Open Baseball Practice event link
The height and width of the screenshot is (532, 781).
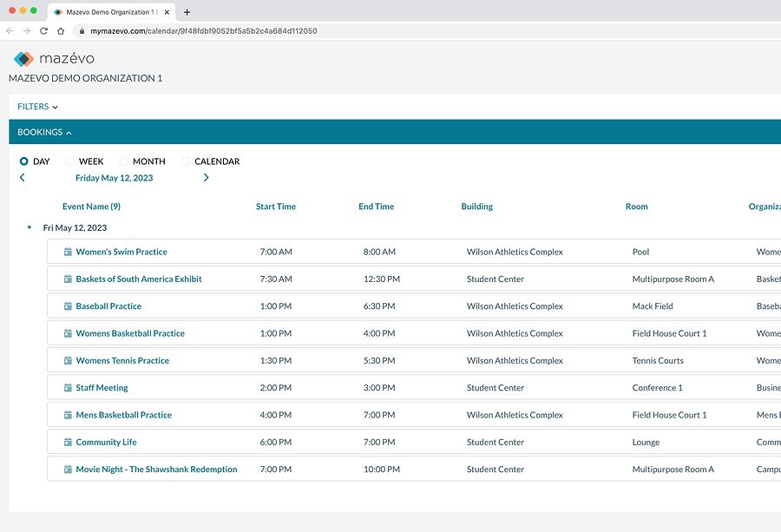click(x=108, y=305)
